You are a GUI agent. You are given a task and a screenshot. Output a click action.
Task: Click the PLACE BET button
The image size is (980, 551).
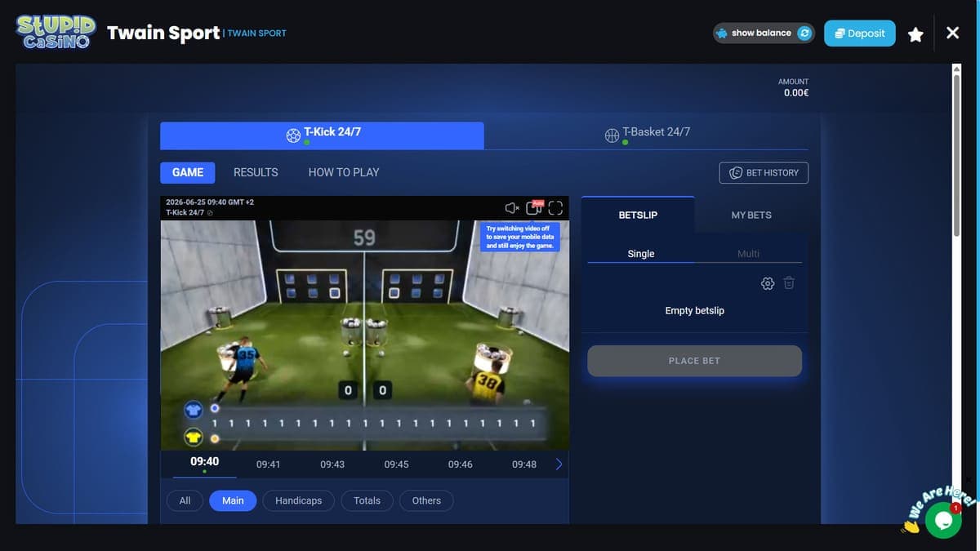click(x=694, y=361)
